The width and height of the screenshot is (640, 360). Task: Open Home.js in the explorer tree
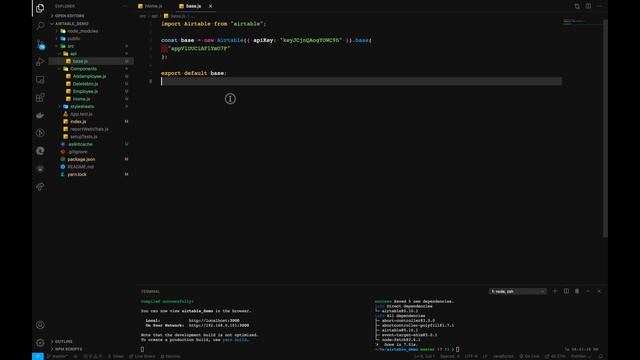point(81,99)
